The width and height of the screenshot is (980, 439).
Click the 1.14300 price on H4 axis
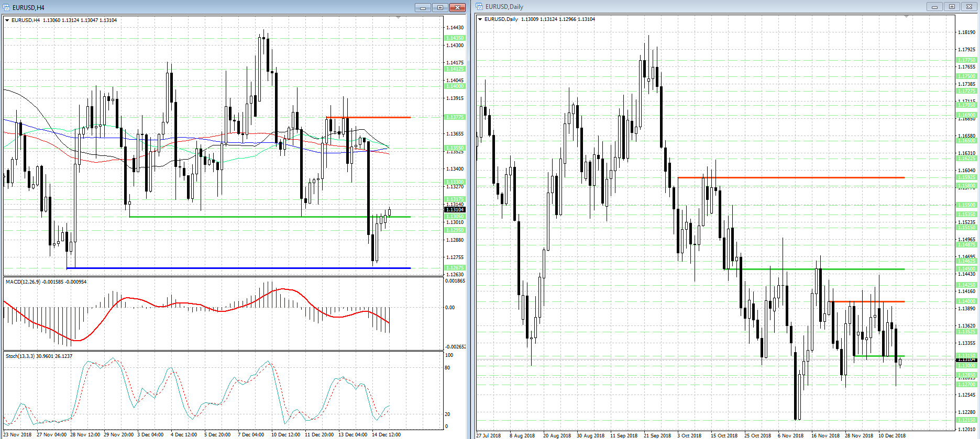click(x=455, y=46)
